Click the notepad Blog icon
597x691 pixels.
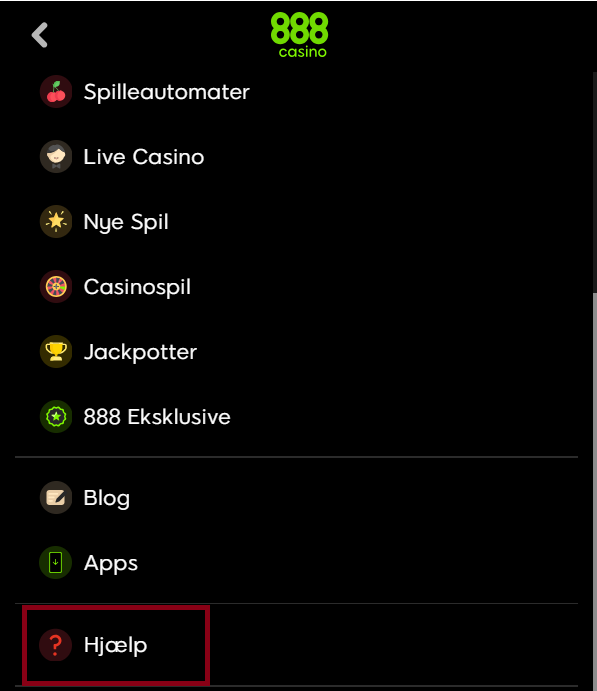point(56,498)
